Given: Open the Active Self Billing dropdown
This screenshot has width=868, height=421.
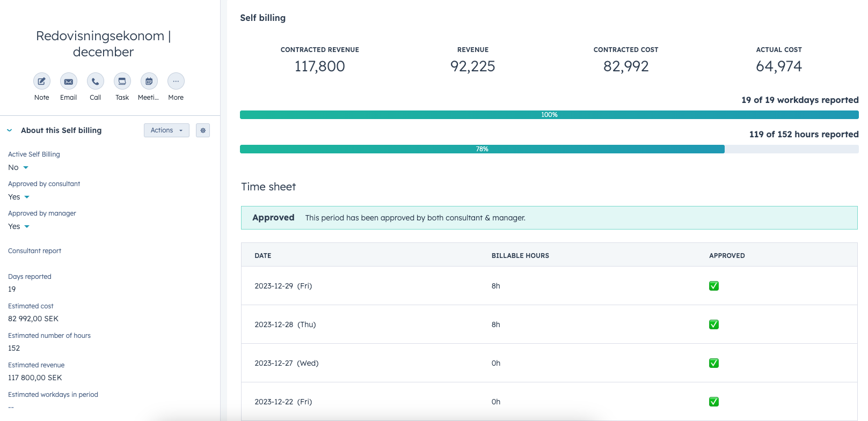Looking at the screenshot, I should [x=18, y=168].
